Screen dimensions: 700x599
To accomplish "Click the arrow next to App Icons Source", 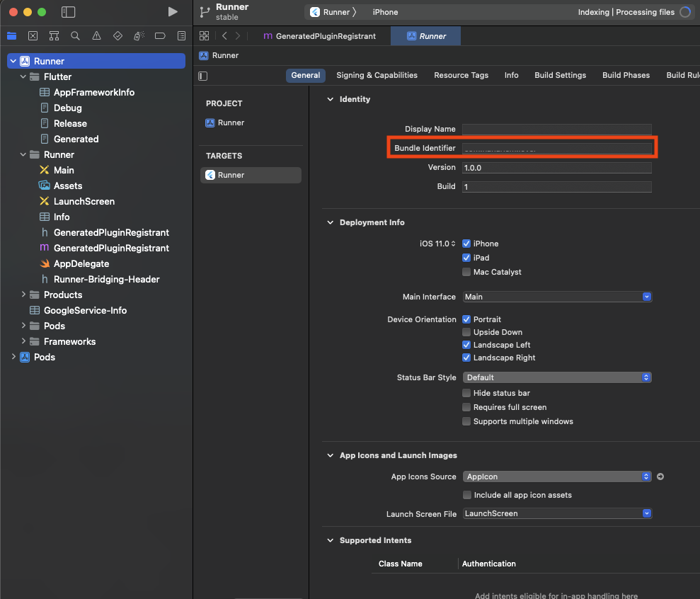I will click(x=660, y=477).
